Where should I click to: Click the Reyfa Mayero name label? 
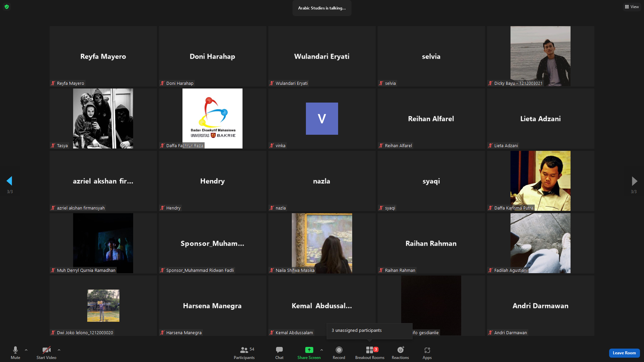70,83
